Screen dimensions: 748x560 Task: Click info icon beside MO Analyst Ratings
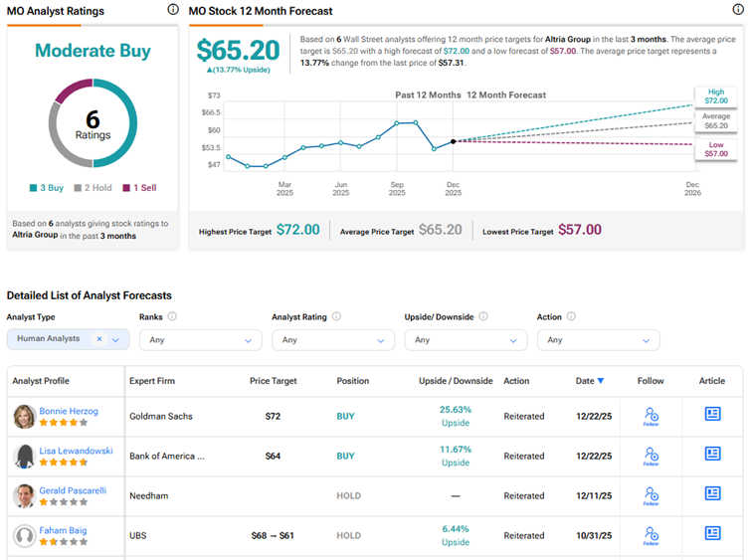tap(173, 9)
